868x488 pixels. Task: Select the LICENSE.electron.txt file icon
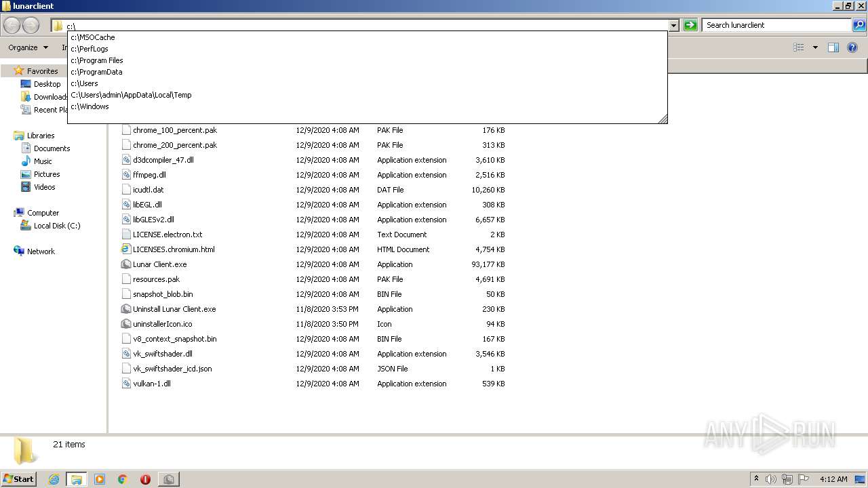(126, 235)
